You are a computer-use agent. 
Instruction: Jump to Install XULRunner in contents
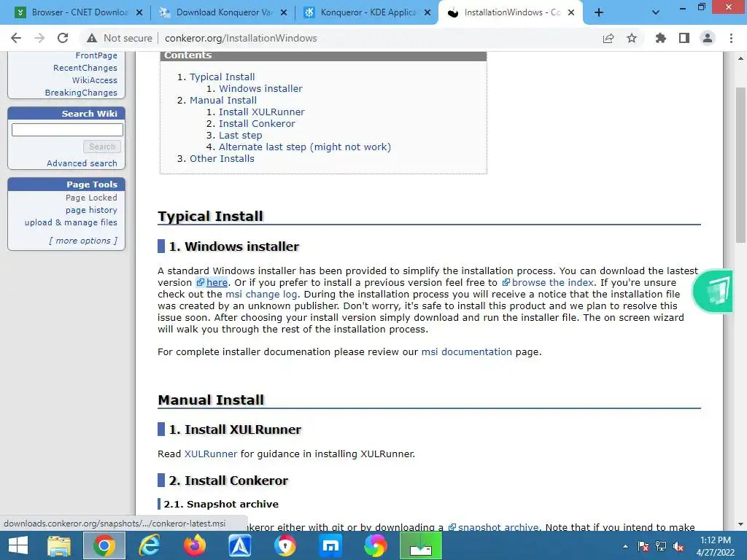click(x=262, y=112)
